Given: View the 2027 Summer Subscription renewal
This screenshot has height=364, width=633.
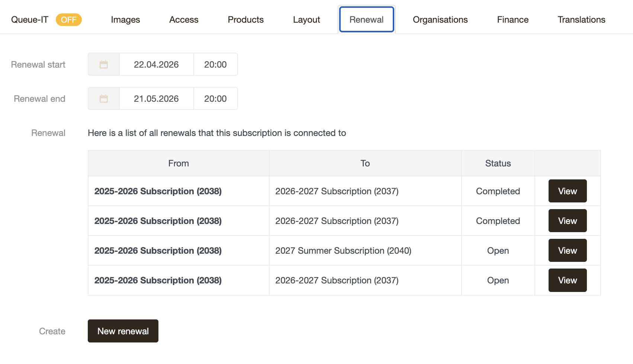Looking at the screenshot, I should click(568, 250).
